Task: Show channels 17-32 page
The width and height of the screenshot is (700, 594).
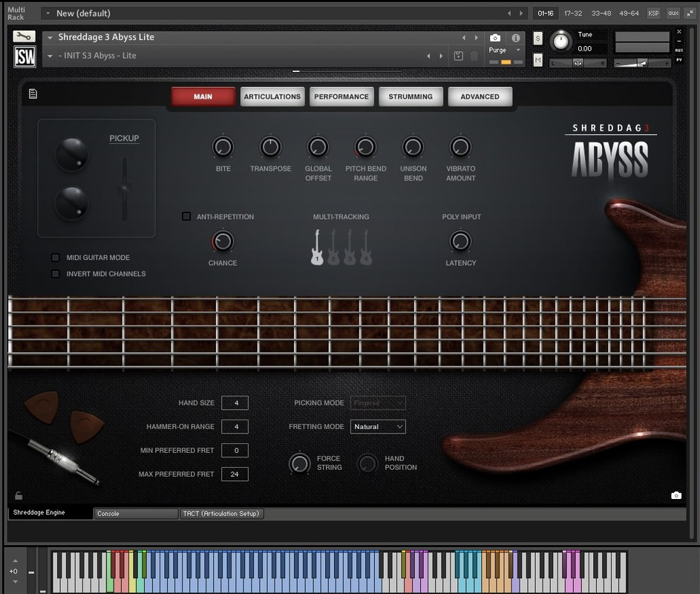Action: [573, 13]
